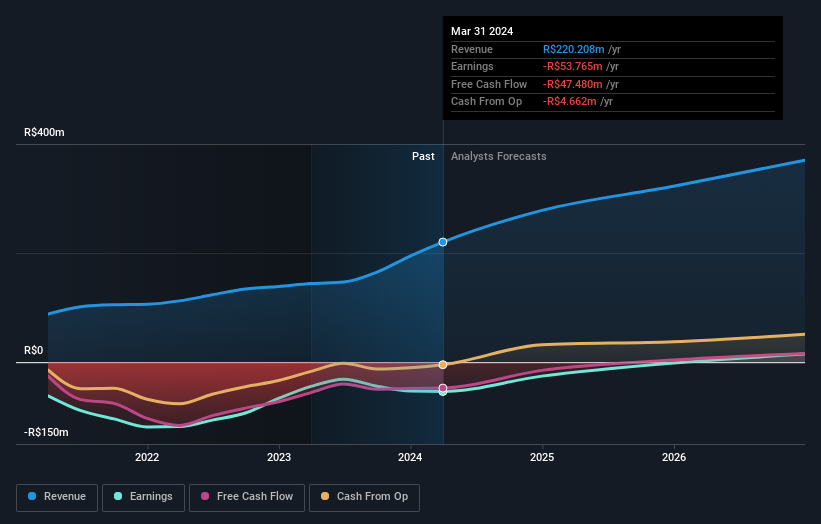Toggle the Cash From Op legend button
The width and height of the screenshot is (821, 524).
pos(364,497)
